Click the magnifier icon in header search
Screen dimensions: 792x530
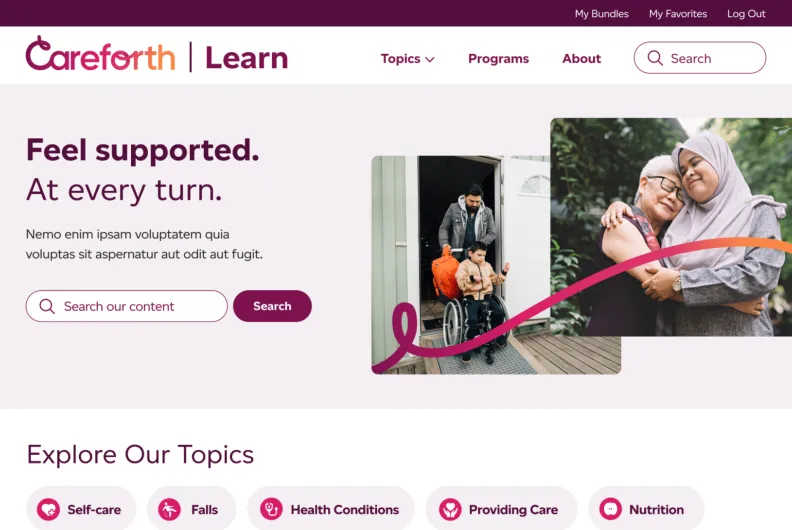coord(655,58)
